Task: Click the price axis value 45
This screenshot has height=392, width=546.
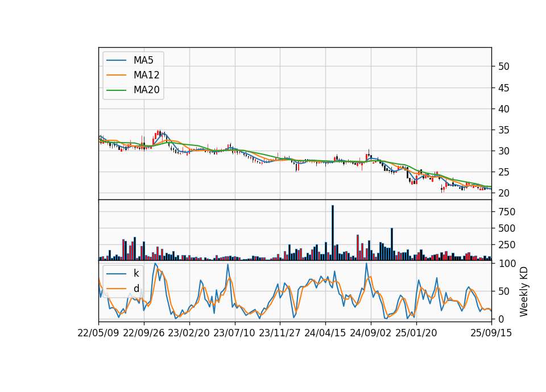Action: click(x=503, y=88)
